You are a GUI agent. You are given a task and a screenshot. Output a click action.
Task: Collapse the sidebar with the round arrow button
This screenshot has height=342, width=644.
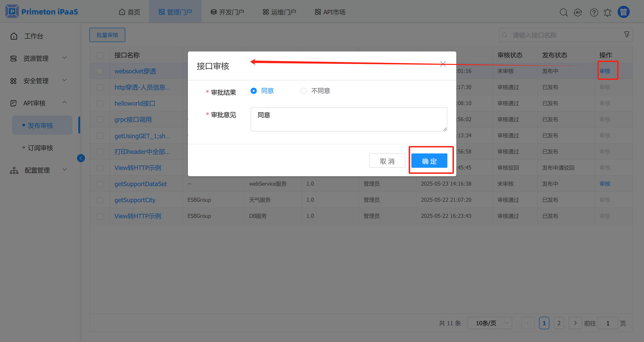tap(81, 158)
